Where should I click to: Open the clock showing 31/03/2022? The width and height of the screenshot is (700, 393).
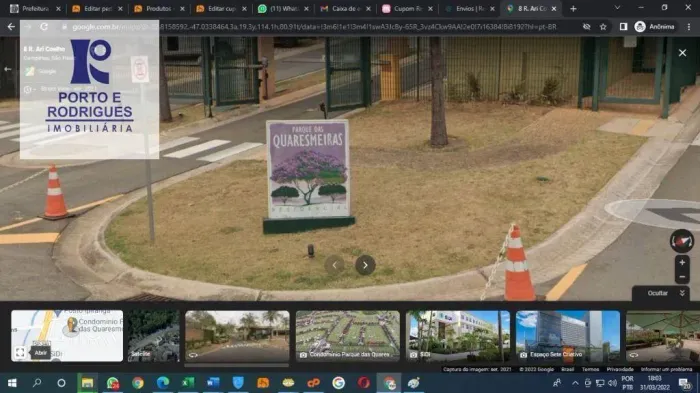[x=654, y=383]
